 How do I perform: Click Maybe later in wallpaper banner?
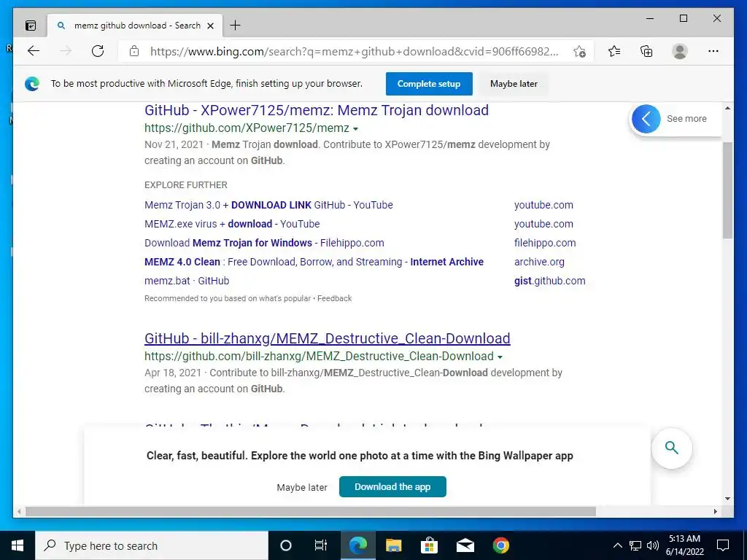[x=302, y=488]
